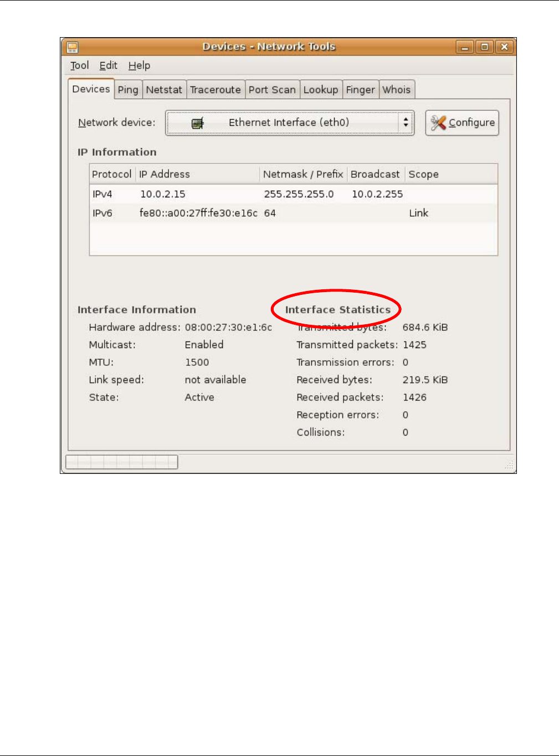559x756 pixels.
Task: Click transmitted packets value 1425
Action: pos(414,345)
